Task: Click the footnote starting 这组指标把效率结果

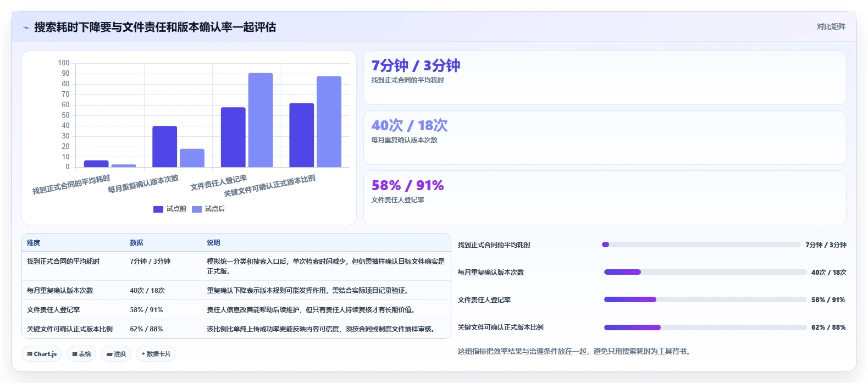Action: (x=574, y=351)
